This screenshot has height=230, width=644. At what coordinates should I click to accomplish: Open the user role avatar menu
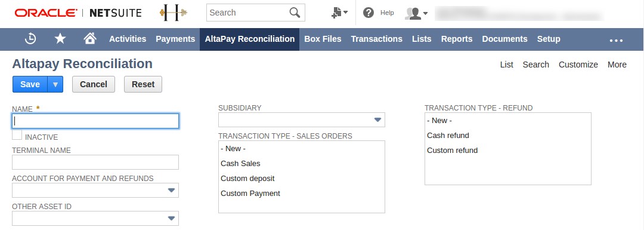click(x=416, y=13)
